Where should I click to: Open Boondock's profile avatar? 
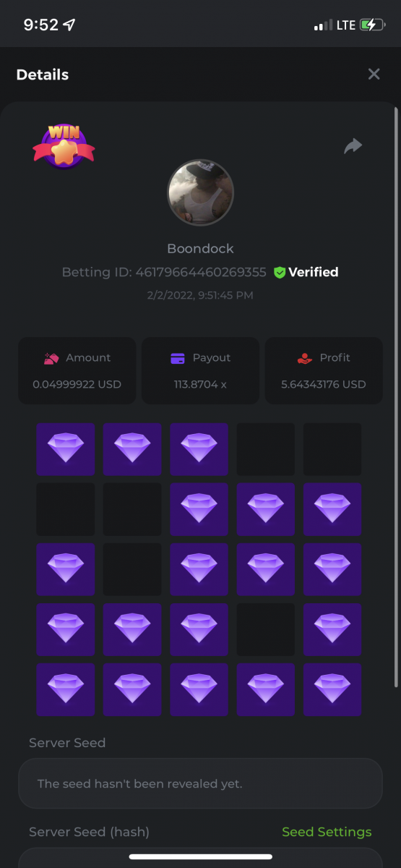click(x=201, y=192)
